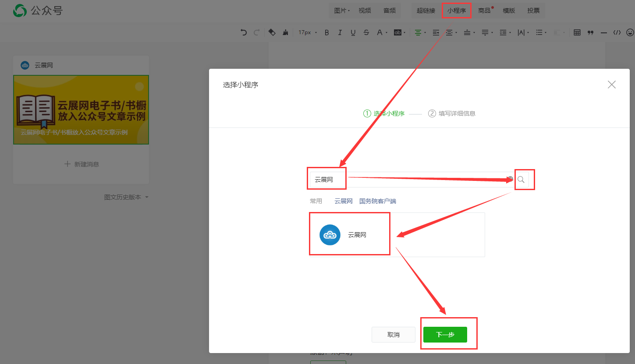This screenshot has width=635, height=364.
Task: Click the 商品 menu item
Action: coord(484,11)
